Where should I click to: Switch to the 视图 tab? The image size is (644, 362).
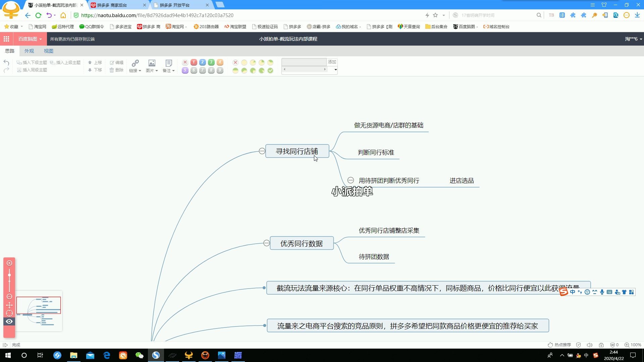(48, 51)
